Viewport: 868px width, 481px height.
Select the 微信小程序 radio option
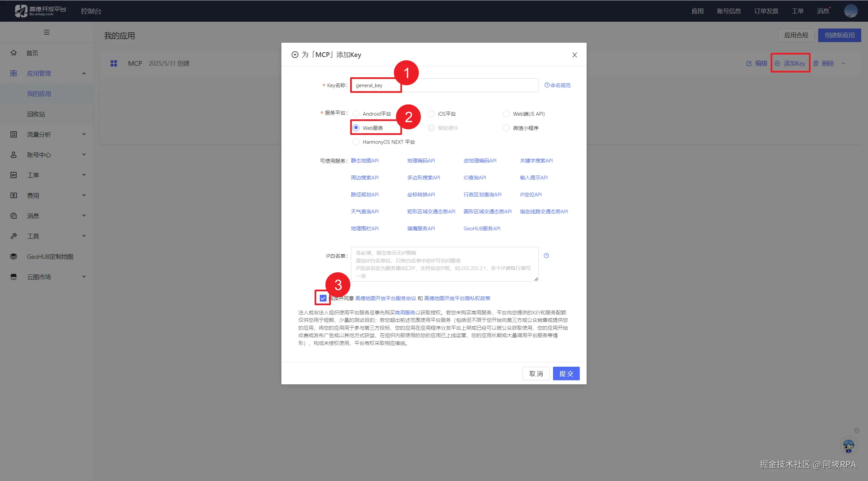506,128
